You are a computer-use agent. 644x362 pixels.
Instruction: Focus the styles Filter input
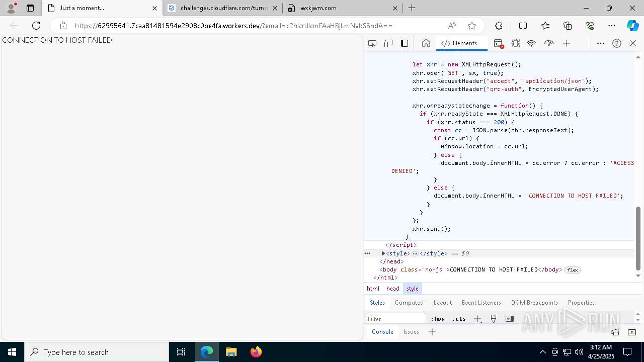[396, 319]
